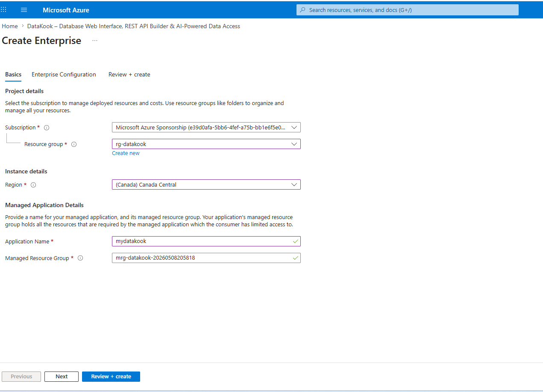Click the Managed Resource Group input field
Viewport: 543px width, 392px height.
206,258
